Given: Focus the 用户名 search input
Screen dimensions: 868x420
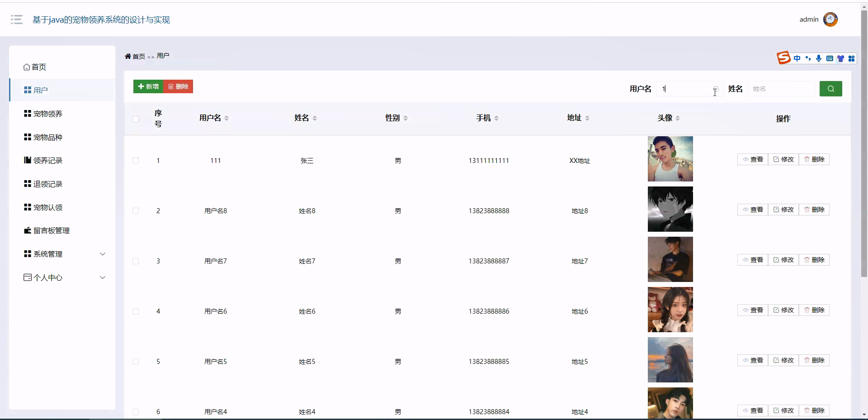Looking at the screenshot, I should 690,89.
